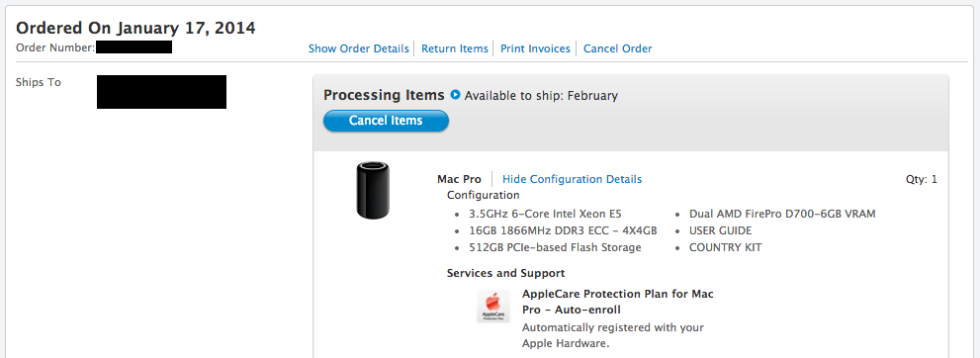Click the 512GB PCIe-based Flash Storage item

(555, 247)
